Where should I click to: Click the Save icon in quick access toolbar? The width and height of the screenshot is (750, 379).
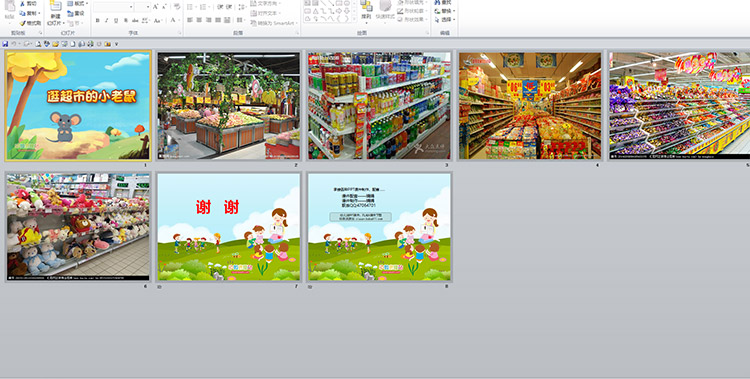coord(5,44)
